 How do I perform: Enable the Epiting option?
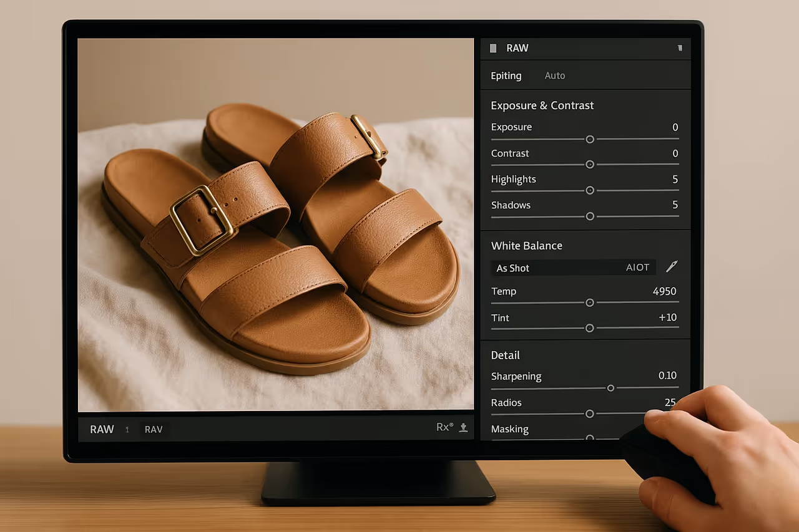(506, 75)
